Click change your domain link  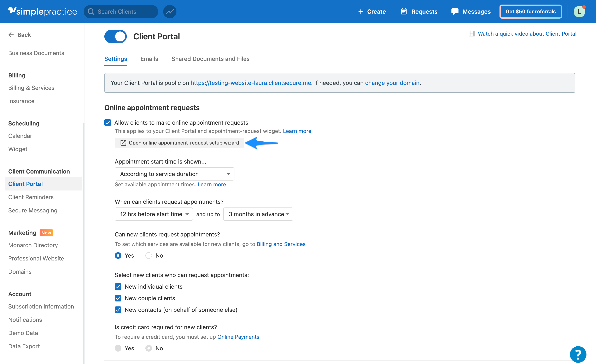pyautogui.click(x=392, y=83)
